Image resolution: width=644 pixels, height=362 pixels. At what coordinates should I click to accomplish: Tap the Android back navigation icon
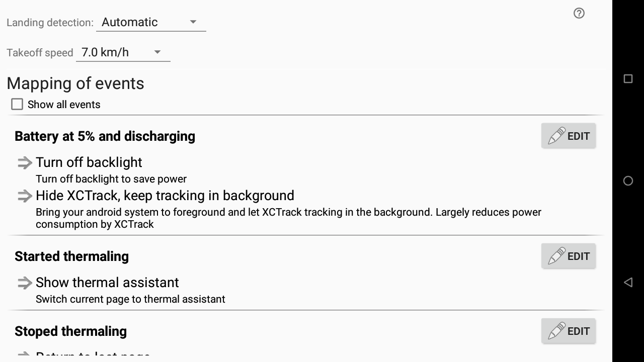(x=628, y=282)
